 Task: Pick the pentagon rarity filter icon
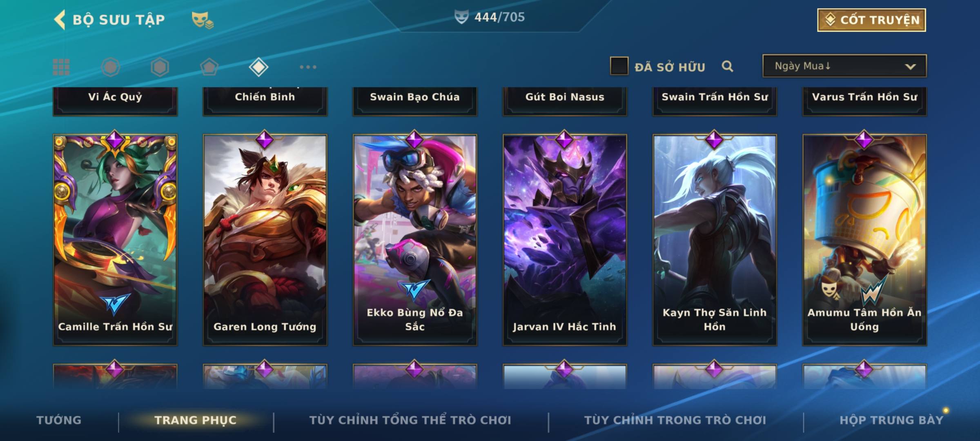pyautogui.click(x=209, y=67)
